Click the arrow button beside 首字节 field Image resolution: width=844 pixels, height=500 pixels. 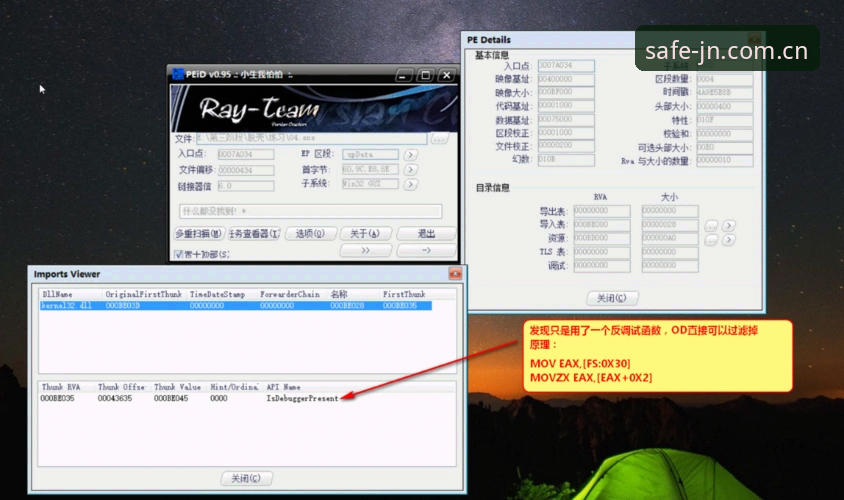(411, 170)
